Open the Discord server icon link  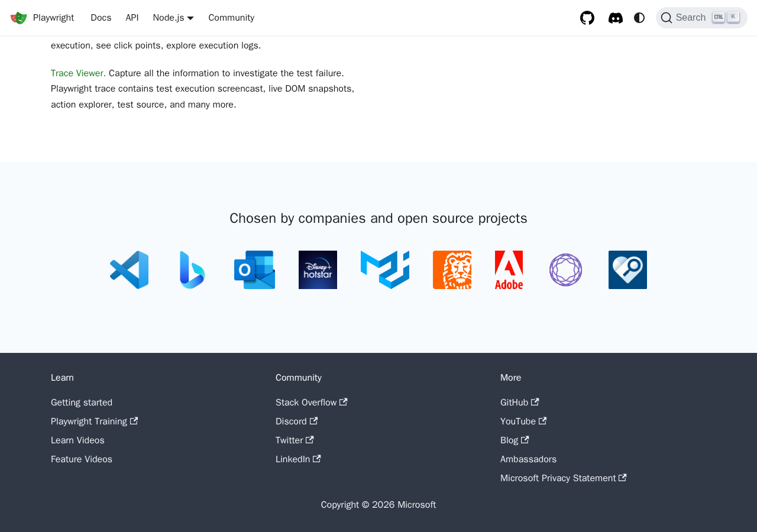[x=616, y=18]
